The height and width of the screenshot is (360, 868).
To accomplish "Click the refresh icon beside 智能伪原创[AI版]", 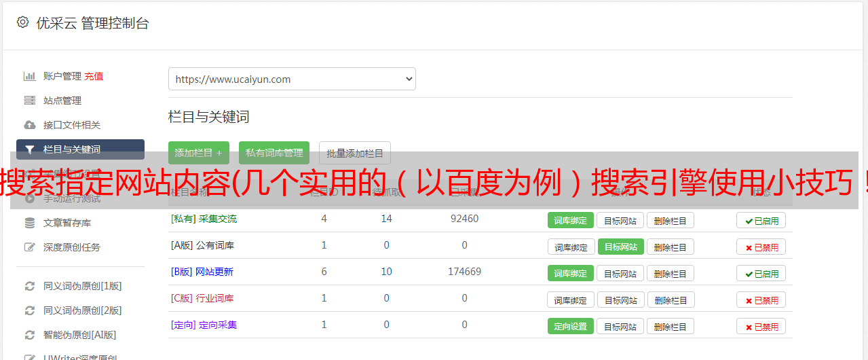I will 30,335.
